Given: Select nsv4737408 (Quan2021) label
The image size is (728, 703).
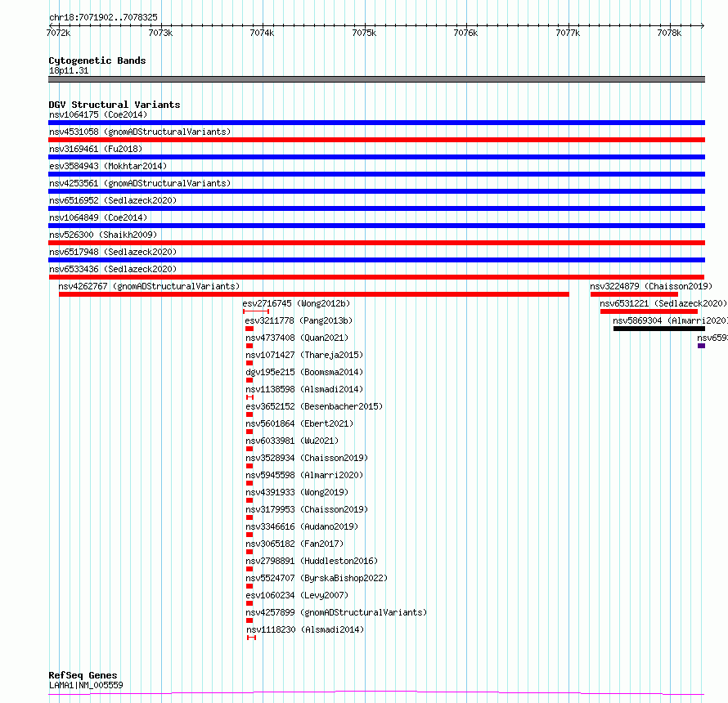Looking at the screenshot, I should (x=297, y=338).
